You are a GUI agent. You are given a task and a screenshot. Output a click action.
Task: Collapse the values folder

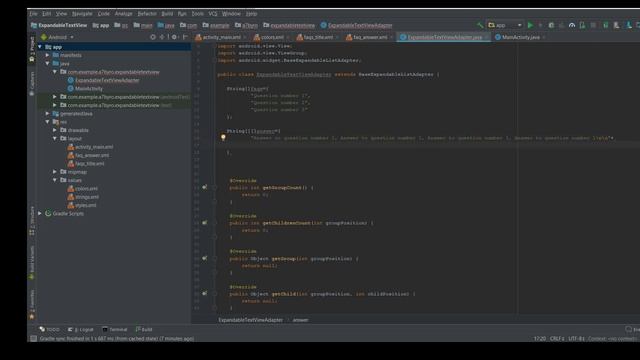(x=55, y=180)
